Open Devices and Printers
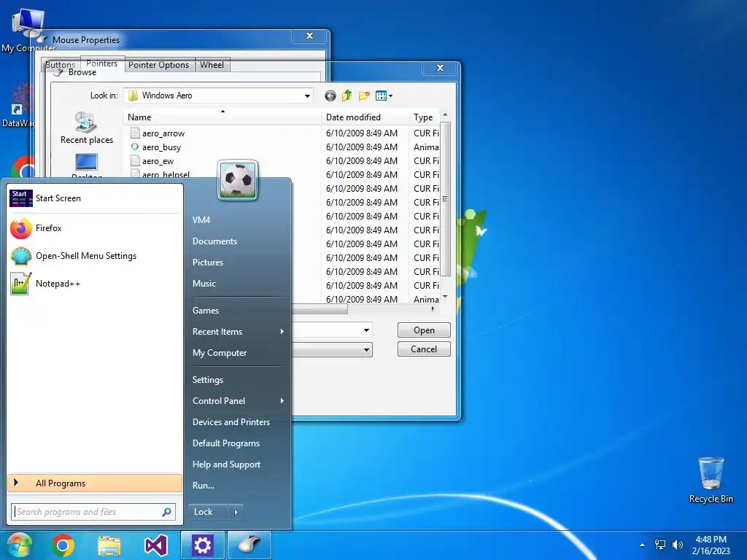This screenshot has height=560, width=747. click(239, 422)
